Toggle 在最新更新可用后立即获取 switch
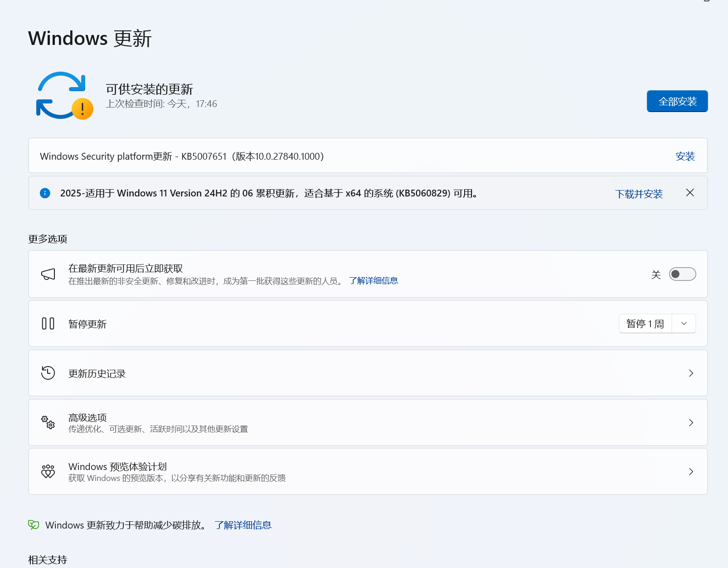728x568 pixels. point(682,274)
